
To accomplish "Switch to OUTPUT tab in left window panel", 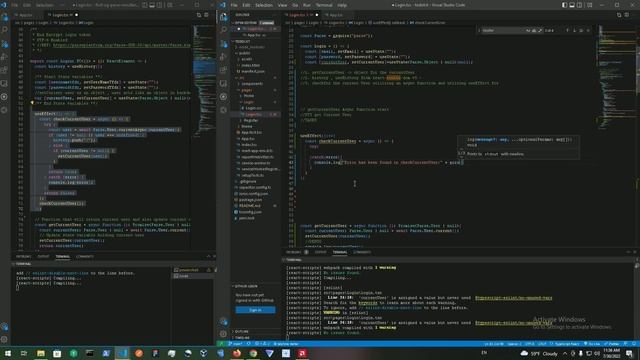I will click(43, 257).
